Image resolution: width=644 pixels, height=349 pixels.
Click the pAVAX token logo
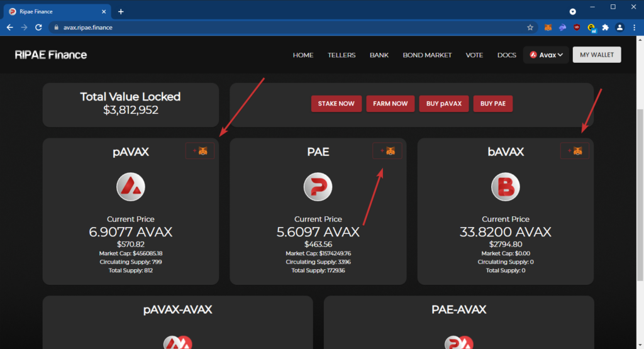[131, 187]
